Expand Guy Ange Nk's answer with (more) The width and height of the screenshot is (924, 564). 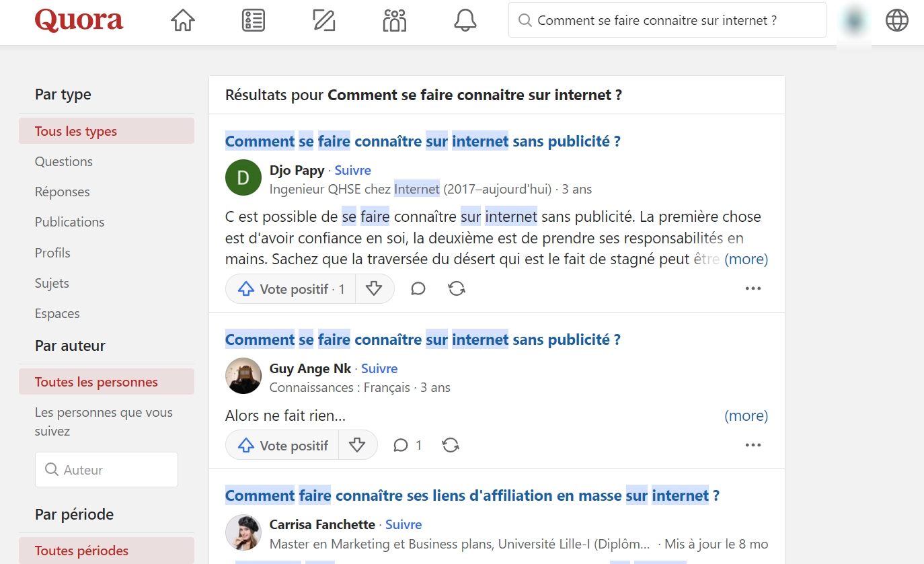coord(746,415)
